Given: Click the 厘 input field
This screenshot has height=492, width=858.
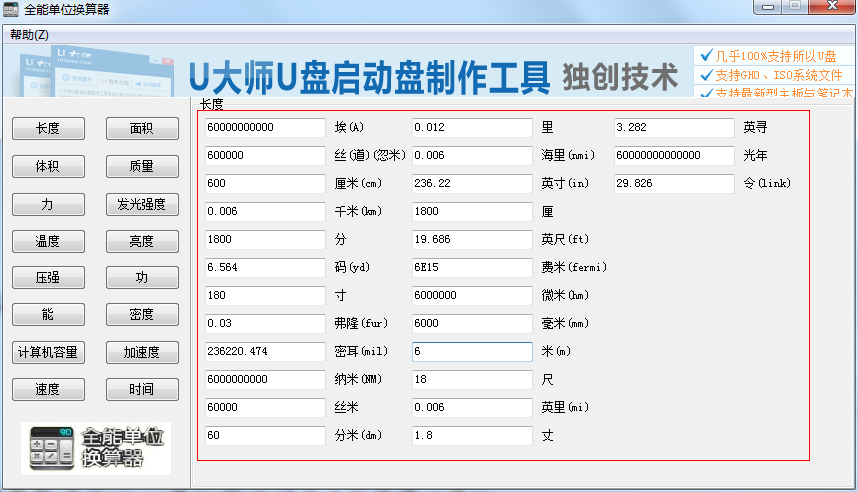Looking at the screenshot, I should [x=472, y=211].
